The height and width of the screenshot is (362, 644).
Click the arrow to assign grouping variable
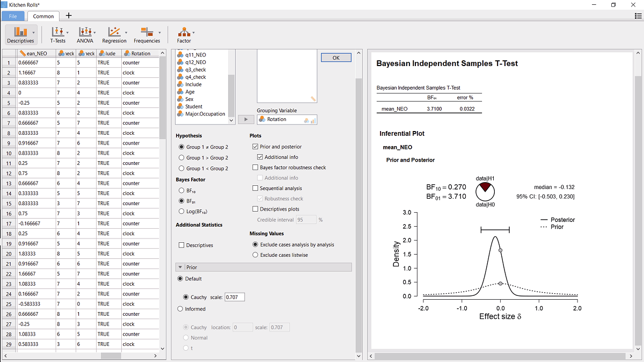246,120
